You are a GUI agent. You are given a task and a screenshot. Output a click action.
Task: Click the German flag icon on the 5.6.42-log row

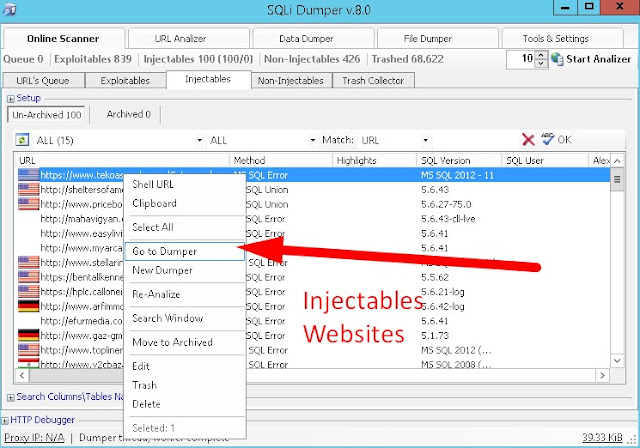coord(29,306)
